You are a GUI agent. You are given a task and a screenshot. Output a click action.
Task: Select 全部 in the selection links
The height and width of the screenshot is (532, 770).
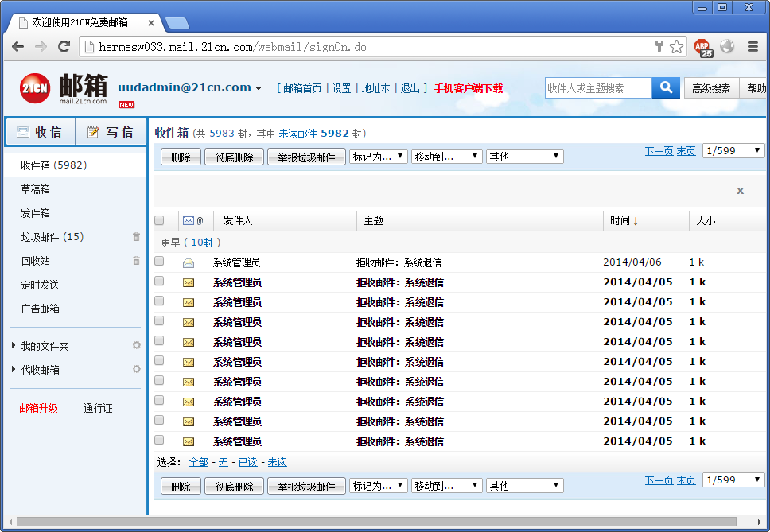coord(199,462)
